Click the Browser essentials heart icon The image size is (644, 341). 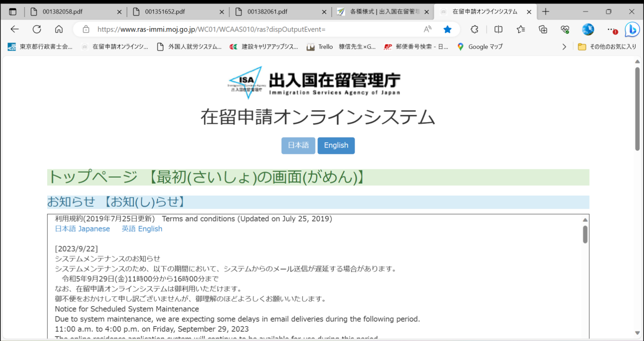[x=565, y=29]
